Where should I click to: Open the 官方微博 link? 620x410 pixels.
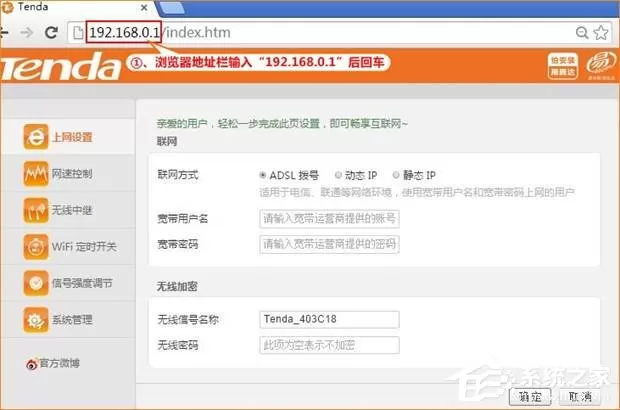pos(59,363)
